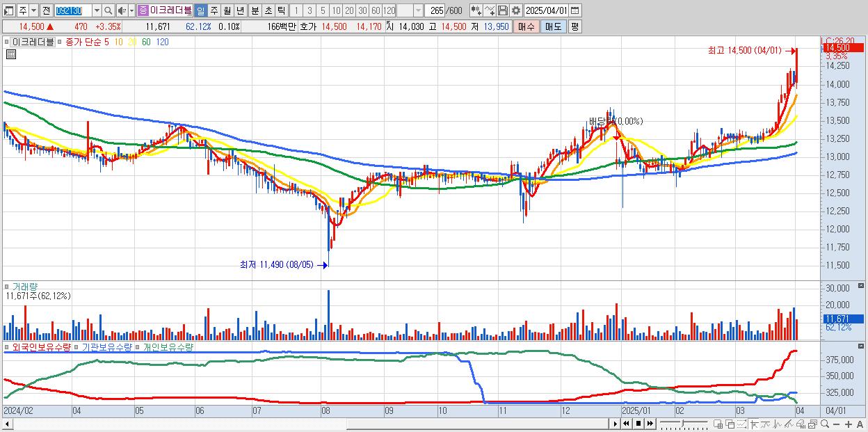Edit the 265 candle count field
The image size is (868, 432).
point(435,10)
